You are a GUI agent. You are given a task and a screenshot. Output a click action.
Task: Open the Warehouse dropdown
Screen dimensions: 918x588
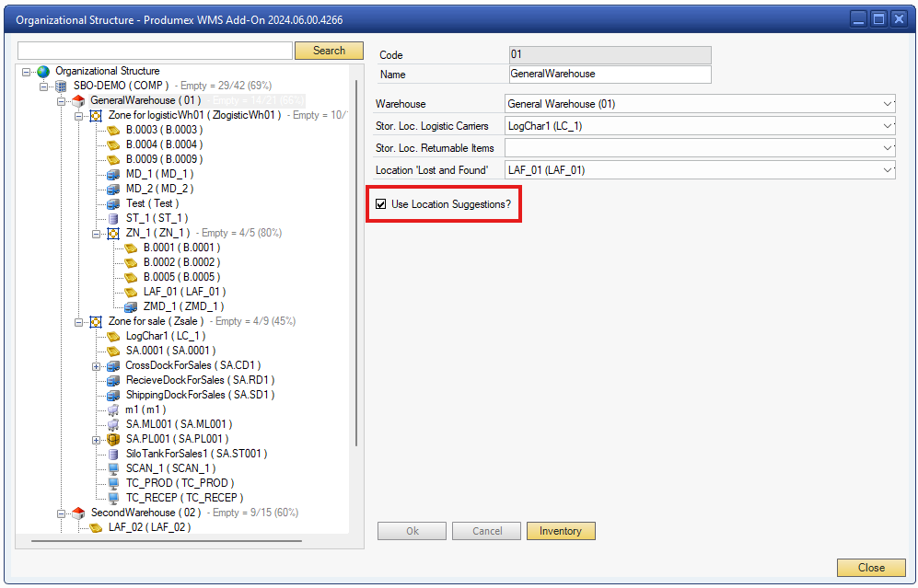coord(887,104)
